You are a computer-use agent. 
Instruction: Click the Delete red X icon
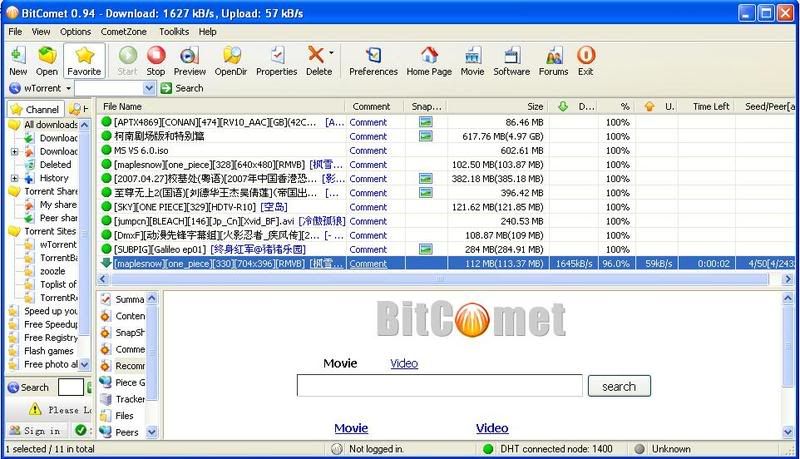pyautogui.click(x=316, y=54)
